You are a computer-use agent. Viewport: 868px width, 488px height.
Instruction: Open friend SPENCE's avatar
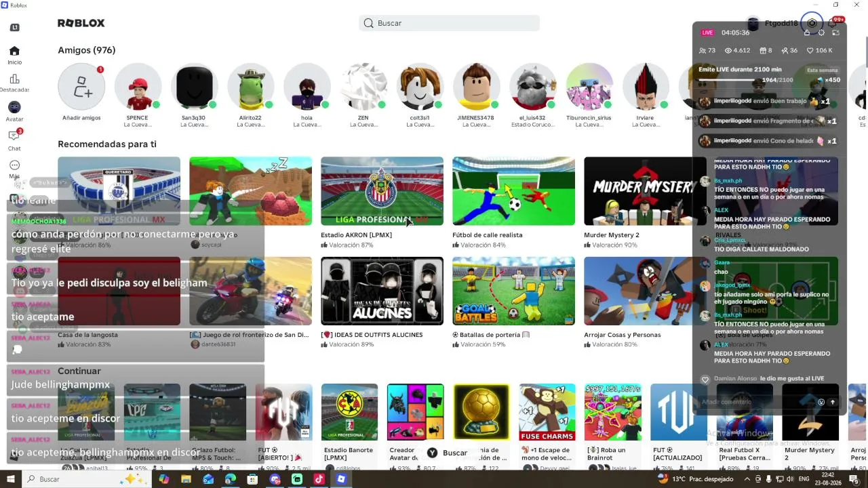138,87
